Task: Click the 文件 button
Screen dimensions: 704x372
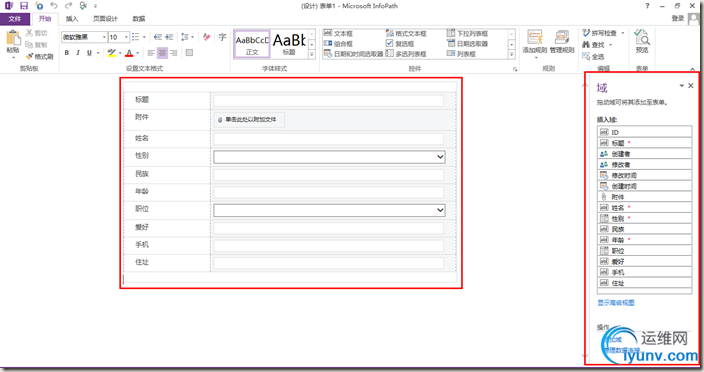Action: pyautogui.click(x=15, y=19)
